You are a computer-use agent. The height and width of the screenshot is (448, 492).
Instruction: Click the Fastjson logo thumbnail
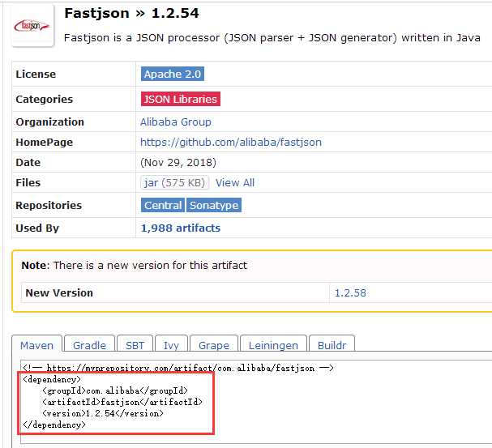(x=32, y=26)
